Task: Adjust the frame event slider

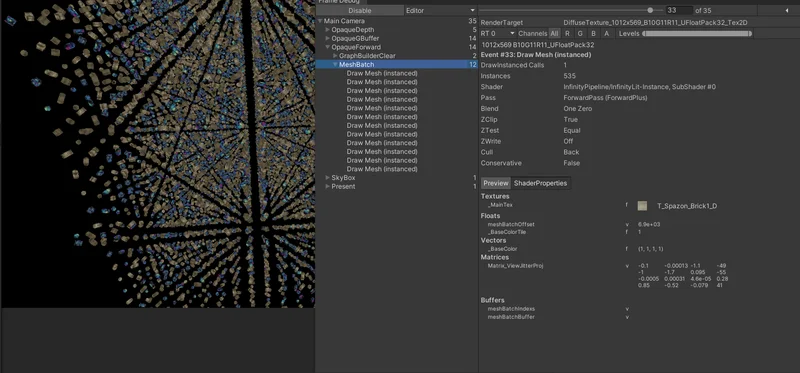Action: click(571, 10)
